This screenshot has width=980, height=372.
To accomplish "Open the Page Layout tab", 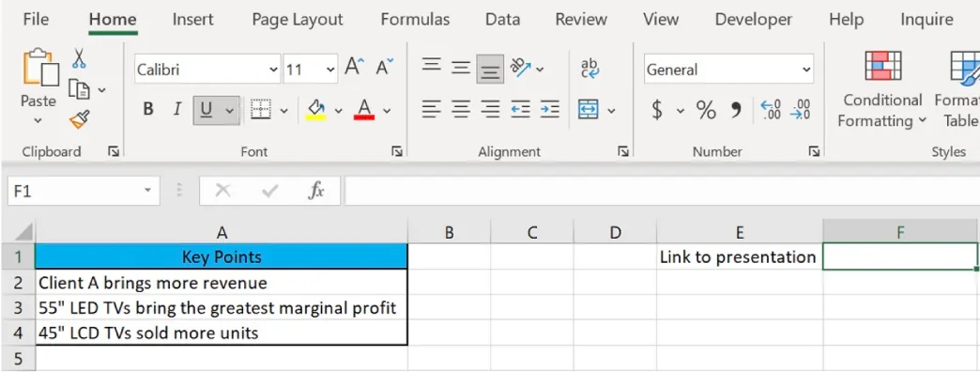I will pos(298,20).
